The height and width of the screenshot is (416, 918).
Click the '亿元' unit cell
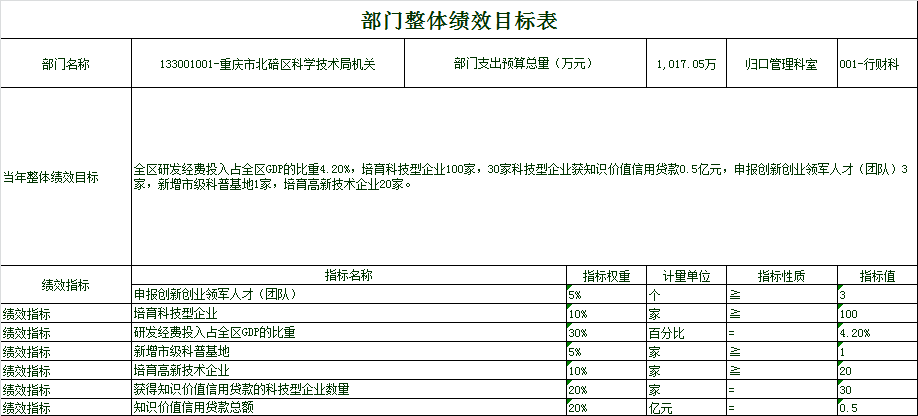coord(686,407)
